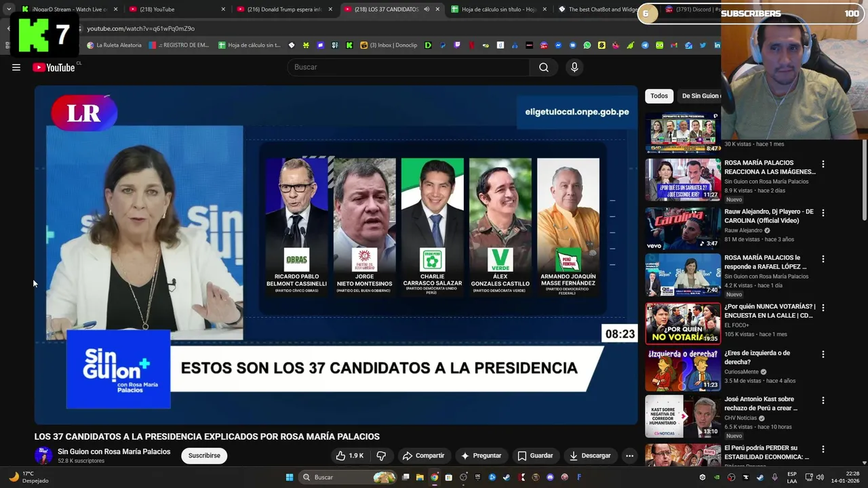Open Hoja de cálculo sin t... bookmark
This screenshot has width=868, height=488.
[x=249, y=45]
